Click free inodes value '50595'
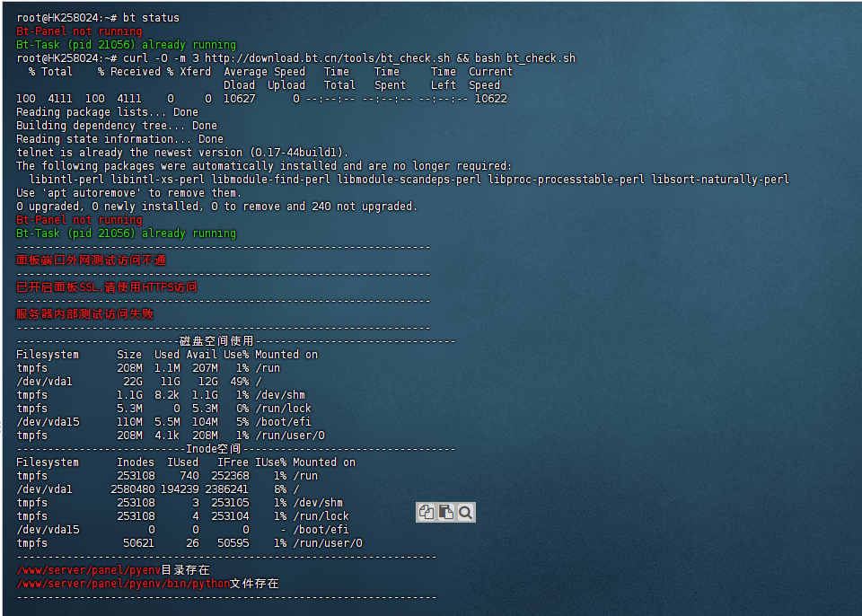Image resolution: width=862 pixels, height=616 pixels. [233, 543]
